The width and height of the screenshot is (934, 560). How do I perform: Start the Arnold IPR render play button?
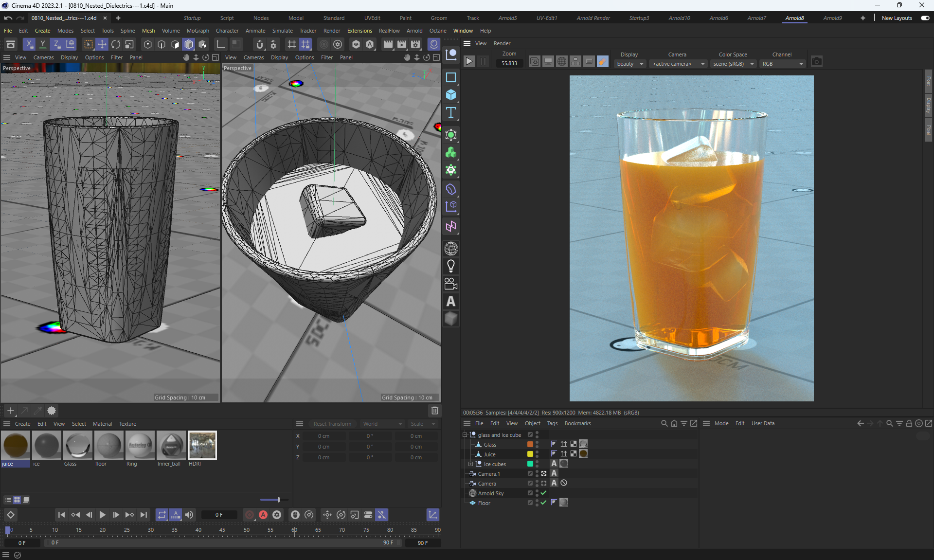469,62
